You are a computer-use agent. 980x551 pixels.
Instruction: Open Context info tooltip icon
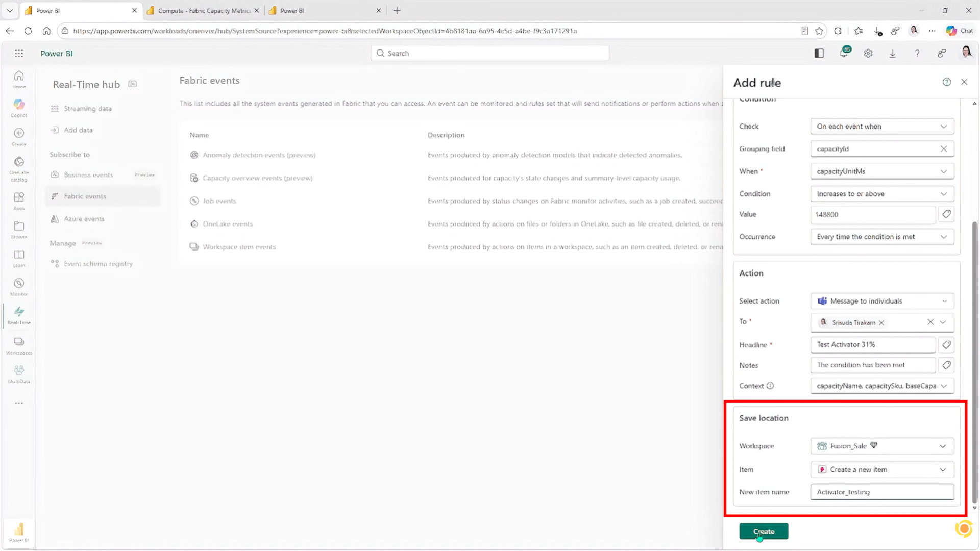coord(770,386)
